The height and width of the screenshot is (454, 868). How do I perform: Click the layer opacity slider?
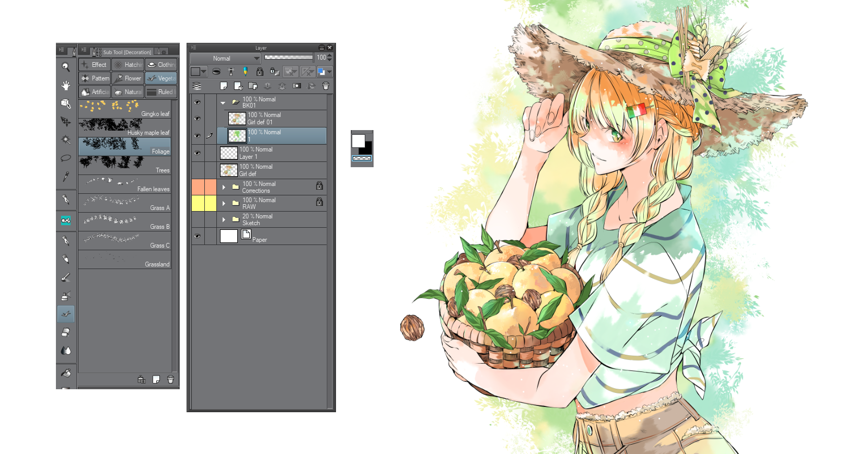pos(288,57)
